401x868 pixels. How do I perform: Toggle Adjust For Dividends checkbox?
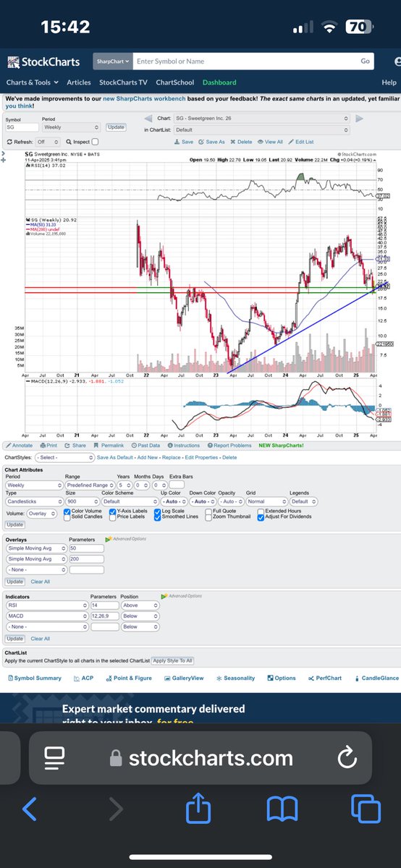pyautogui.click(x=261, y=516)
